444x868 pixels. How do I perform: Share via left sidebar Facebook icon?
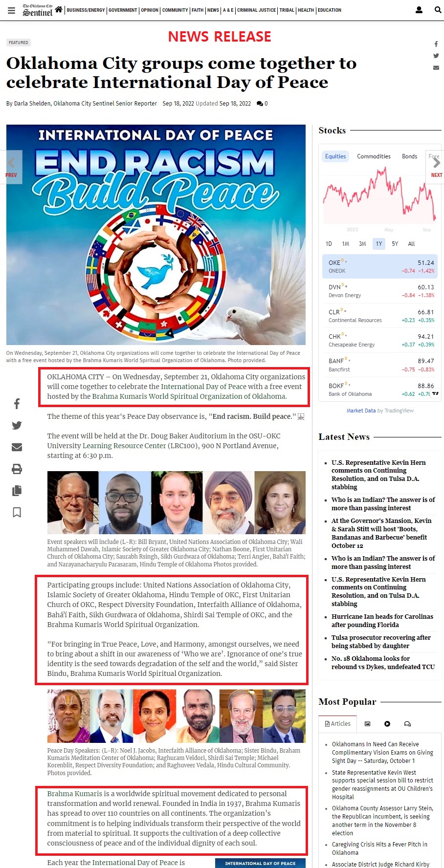(x=17, y=404)
